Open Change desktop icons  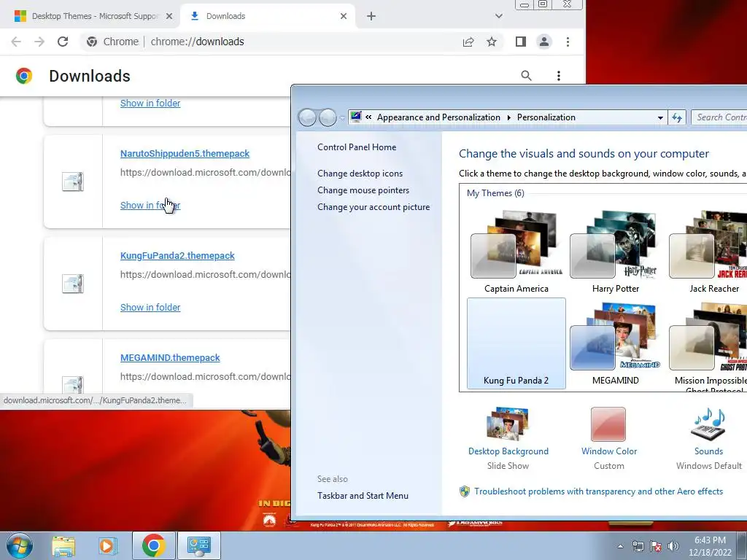click(360, 174)
